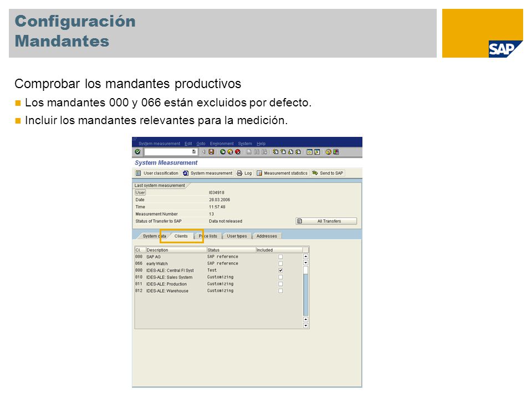This screenshot has height=399, width=532.
Task: Select the IDES-ALE: Central FI Syst row
Action: (170, 270)
